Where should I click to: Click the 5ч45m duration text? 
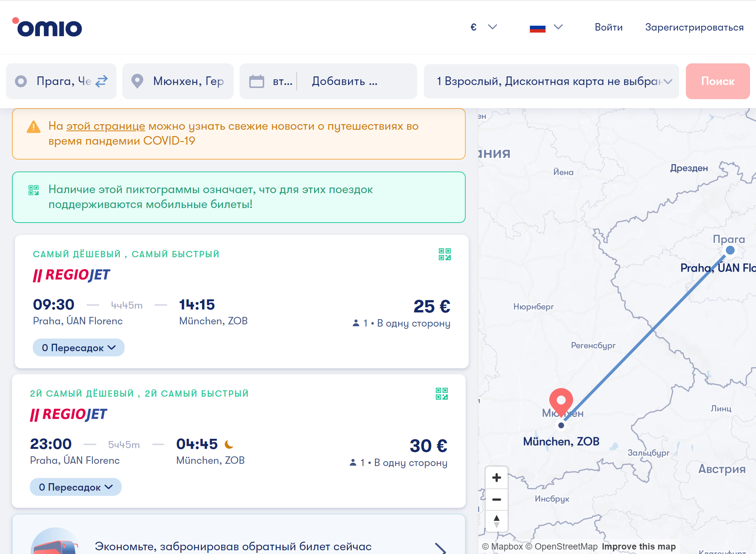click(124, 445)
